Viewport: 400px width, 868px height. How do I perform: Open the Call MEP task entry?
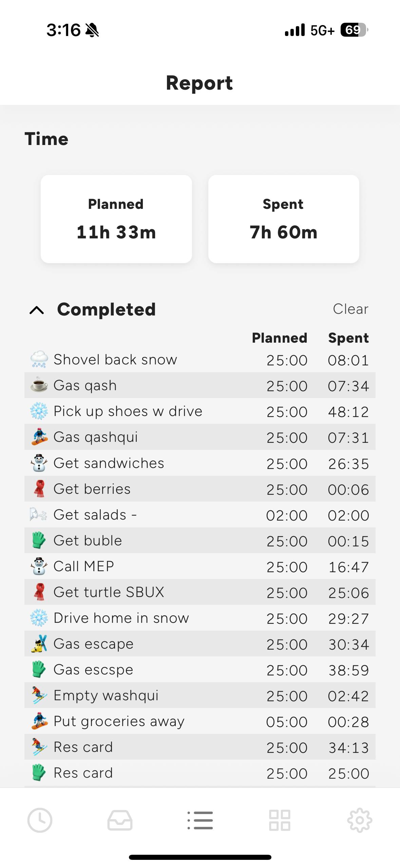84,566
